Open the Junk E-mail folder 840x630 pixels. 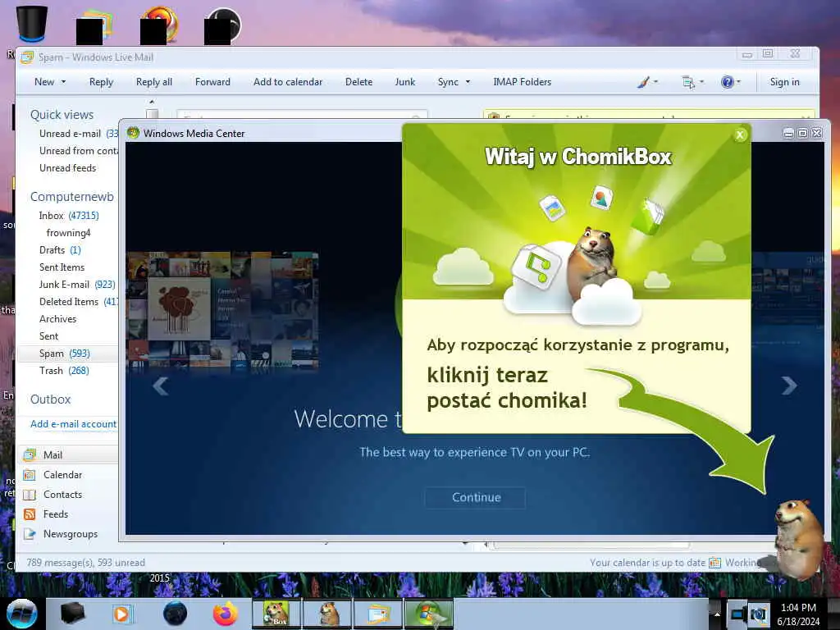click(76, 285)
